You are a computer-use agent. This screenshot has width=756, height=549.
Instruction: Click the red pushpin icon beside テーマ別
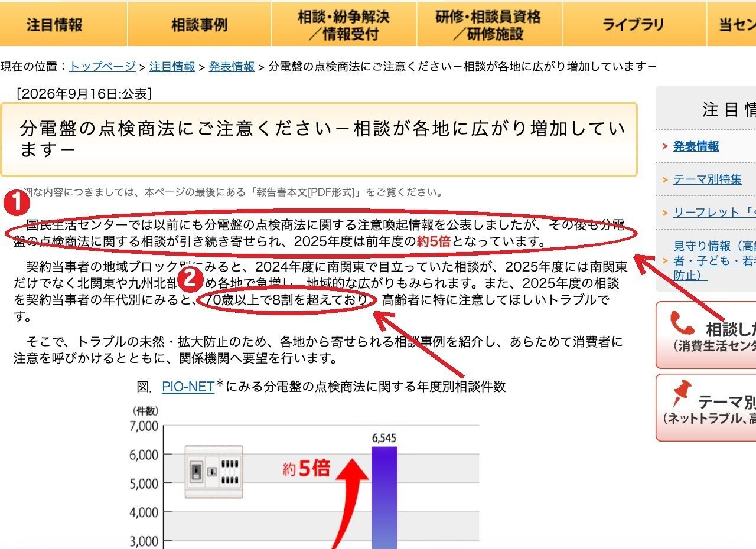[683, 394]
